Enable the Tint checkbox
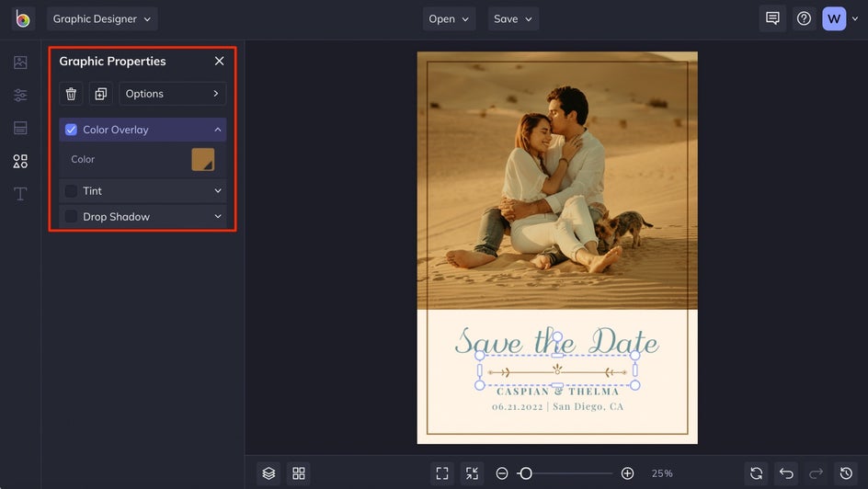Image resolution: width=868 pixels, height=489 pixels. click(x=71, y=191)
